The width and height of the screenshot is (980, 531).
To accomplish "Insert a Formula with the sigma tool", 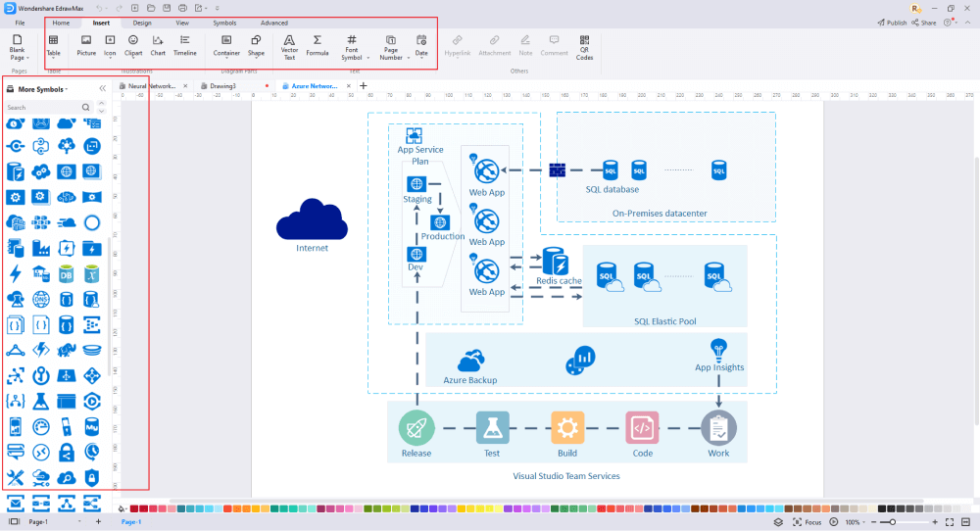I will point(318,46).
